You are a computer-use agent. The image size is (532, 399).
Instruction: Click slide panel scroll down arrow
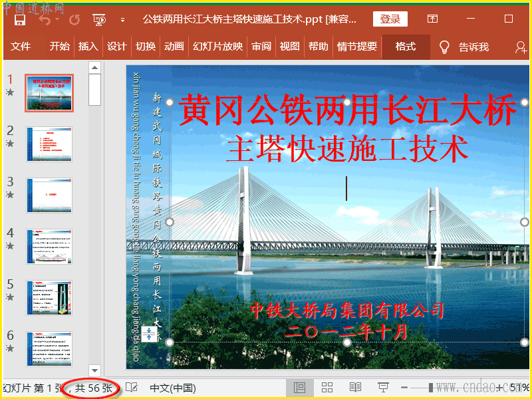click(94, 370)
